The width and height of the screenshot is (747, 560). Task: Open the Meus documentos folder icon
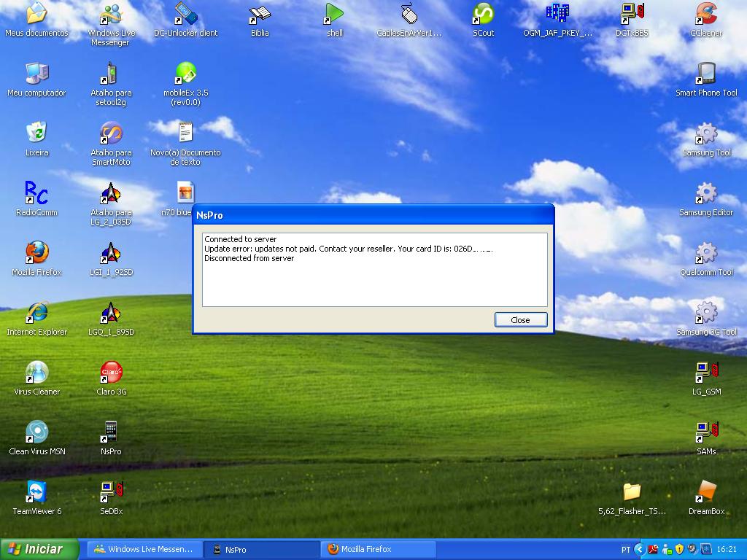point(36,13)
